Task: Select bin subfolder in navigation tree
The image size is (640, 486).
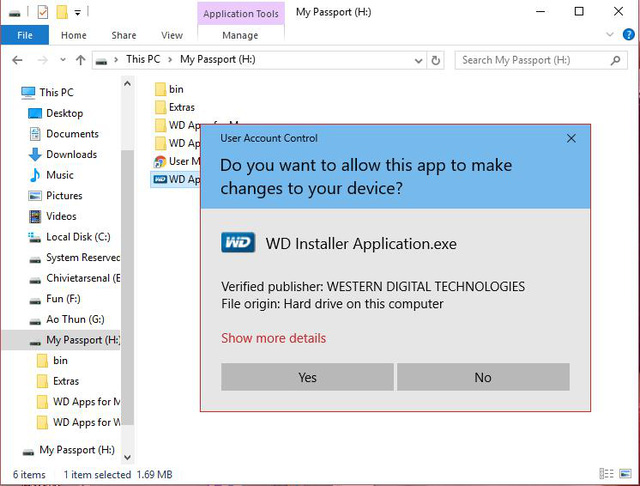Action: [x=52, y=360]
